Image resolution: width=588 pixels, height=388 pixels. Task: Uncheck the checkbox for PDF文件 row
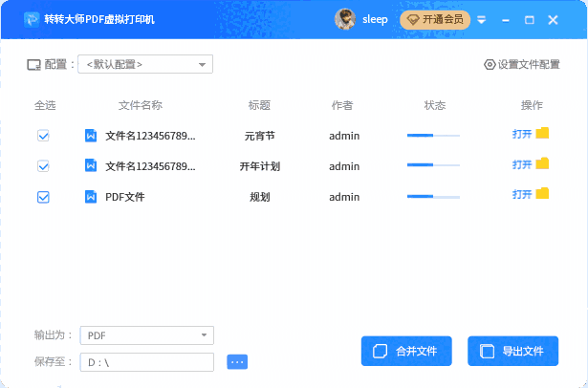tap(43, 197)
